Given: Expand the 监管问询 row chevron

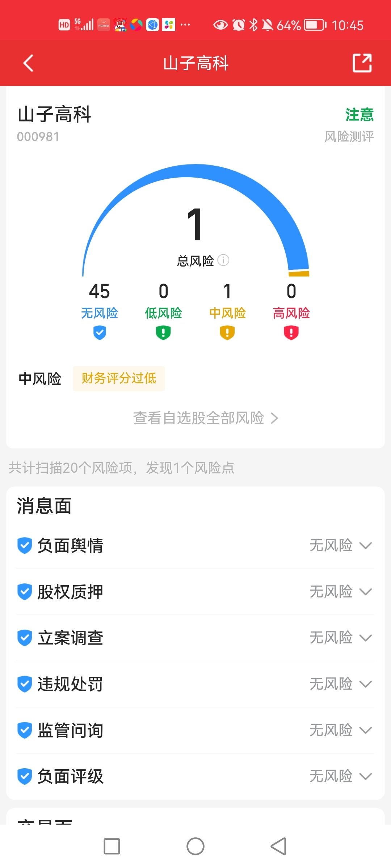Looking at the screenshot, I should point(366,730).
